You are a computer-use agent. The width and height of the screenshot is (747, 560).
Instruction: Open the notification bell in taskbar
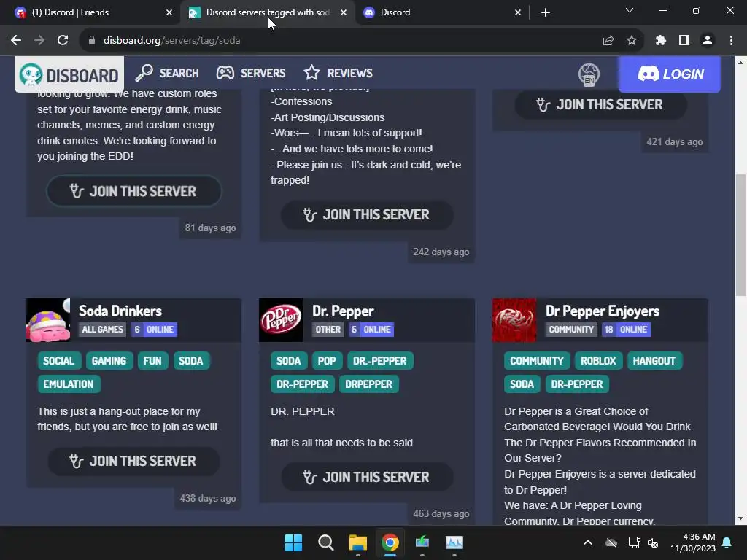coord(727,542)
